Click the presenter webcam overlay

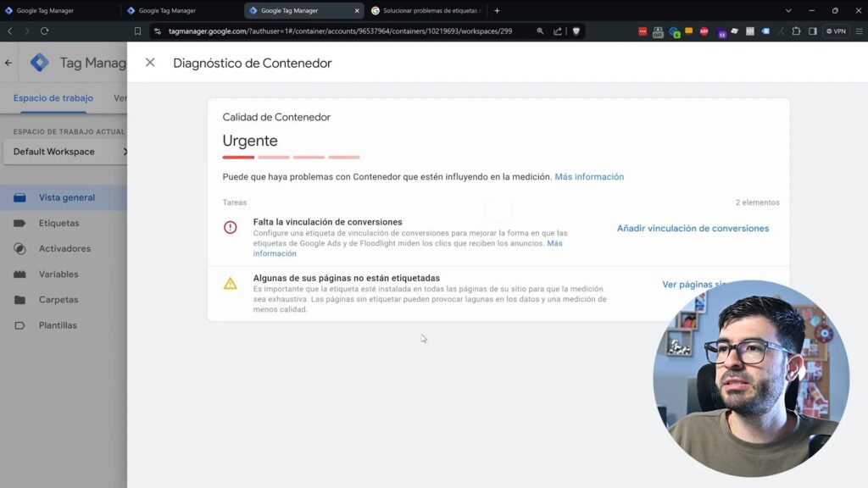point(751,379)
